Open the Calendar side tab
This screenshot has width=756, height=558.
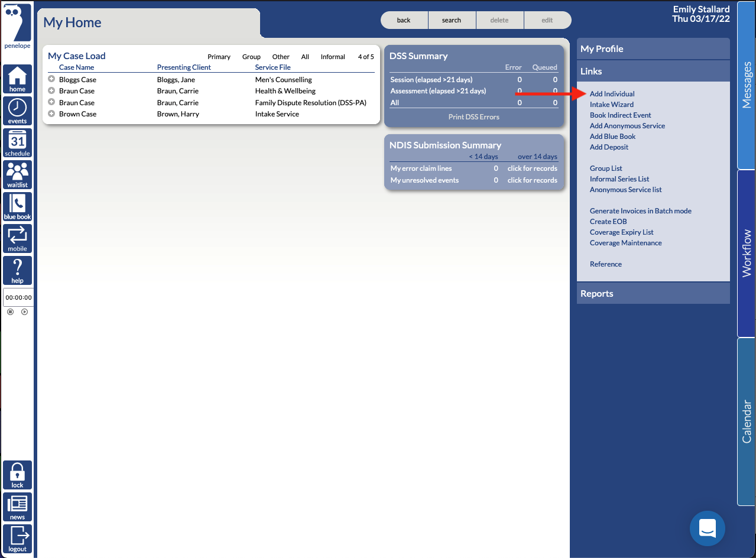click(x=747, y=421)
